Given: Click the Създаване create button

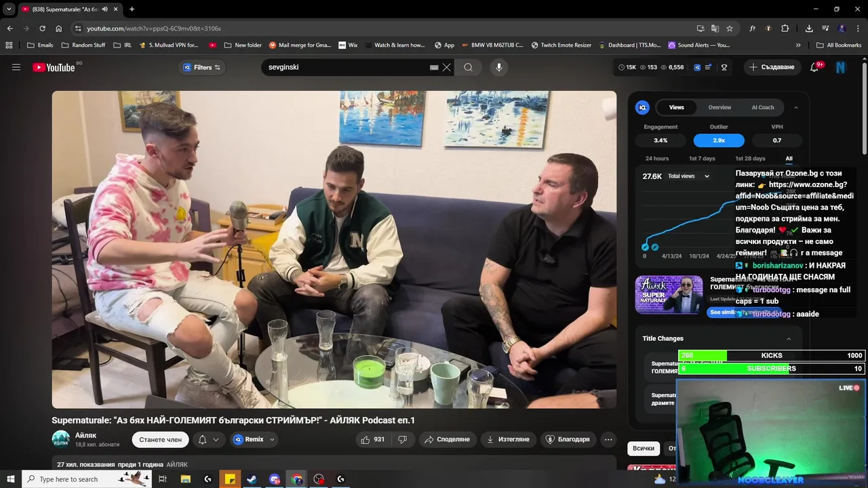Looking at the screenshot, I should point(772,67).
